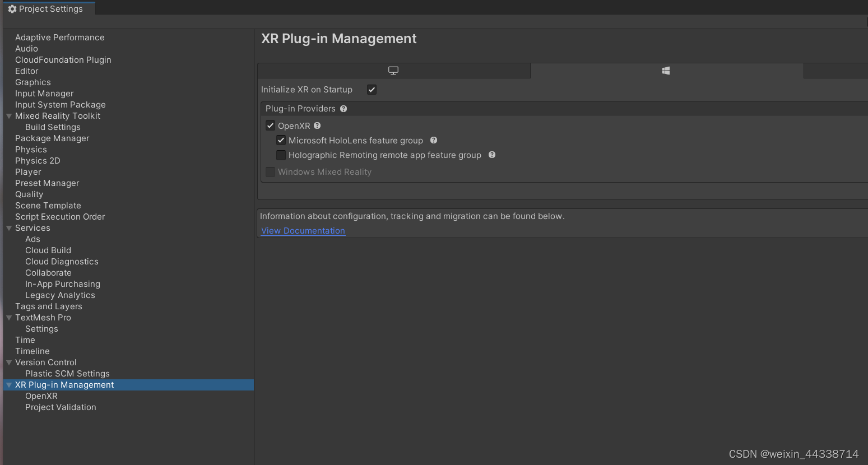Toggle the Windows Mixed Reality checkbox
Viewport: 868px width, 465px height.
point(270,172)
